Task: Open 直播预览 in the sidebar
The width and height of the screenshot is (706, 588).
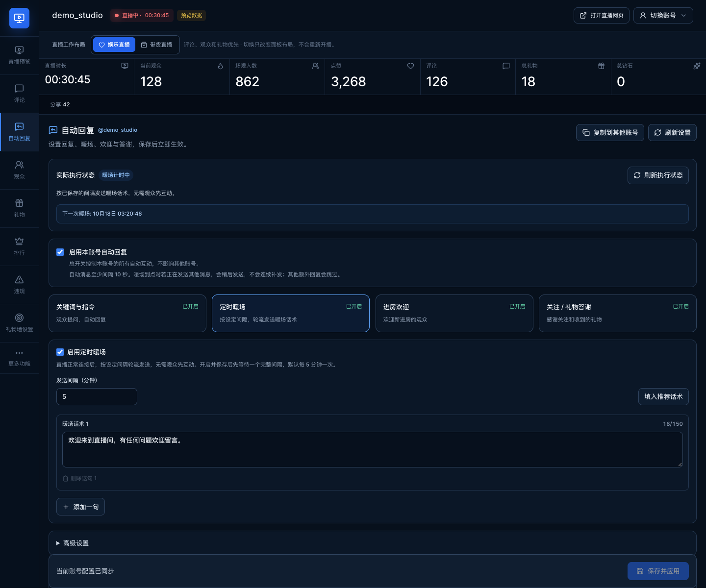Action: coord(19,55)
